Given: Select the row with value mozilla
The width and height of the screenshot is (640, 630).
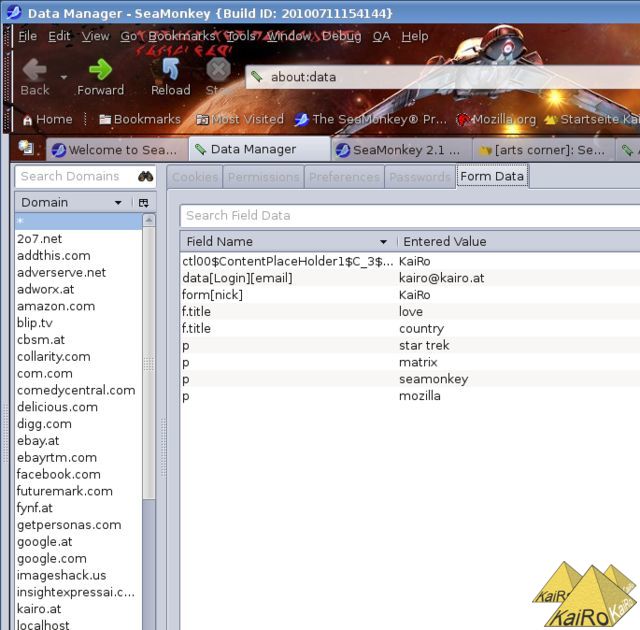Looking at the screenshot, I should (410, 396).
